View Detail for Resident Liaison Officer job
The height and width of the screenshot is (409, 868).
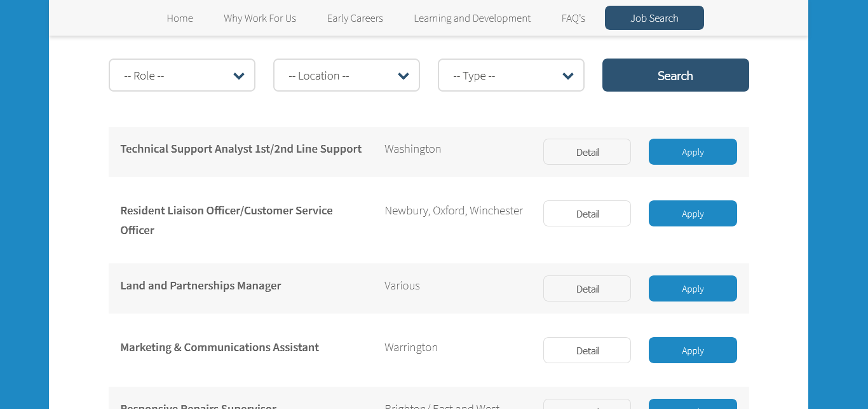587,214
